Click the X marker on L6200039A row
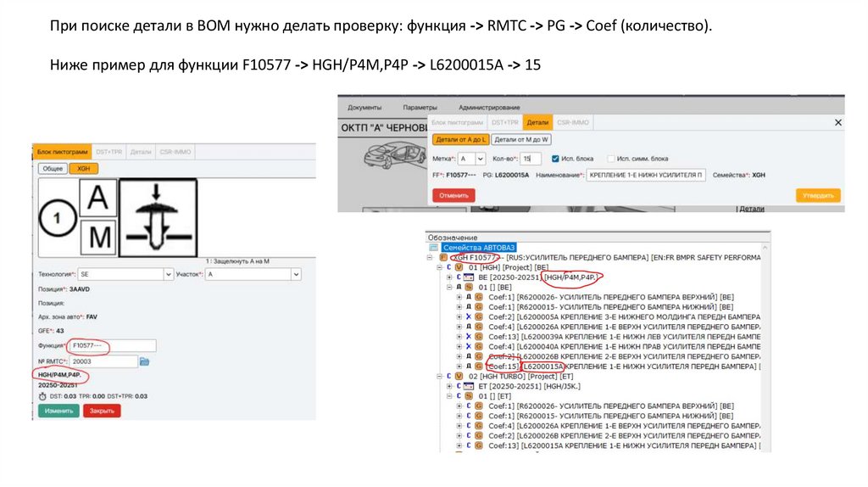Image resolution: width=868 pixels, height=487 pixels. (468, 336)
